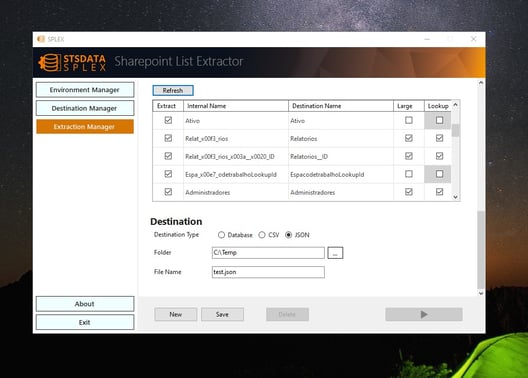Click the STSDATA SPLEX logo
The image size is (528, 378).
72,62
